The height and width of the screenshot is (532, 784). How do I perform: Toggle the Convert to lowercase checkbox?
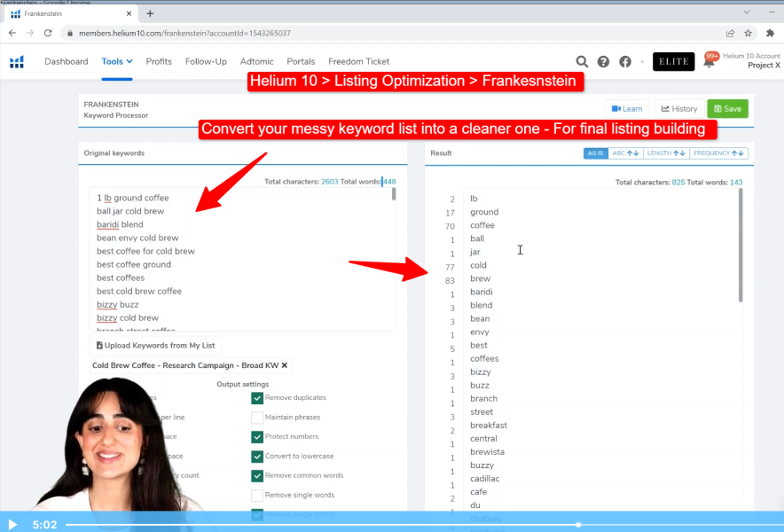click(257, 457)
